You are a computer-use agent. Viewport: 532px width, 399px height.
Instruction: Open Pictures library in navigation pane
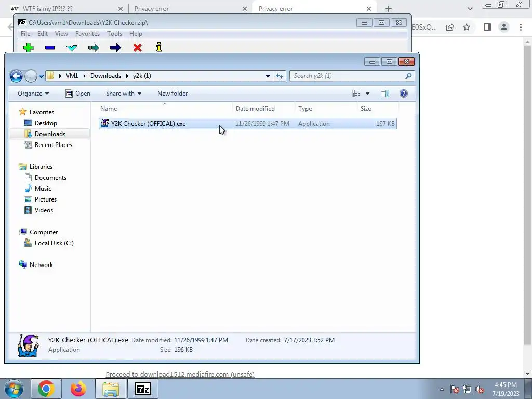[46, 199]
